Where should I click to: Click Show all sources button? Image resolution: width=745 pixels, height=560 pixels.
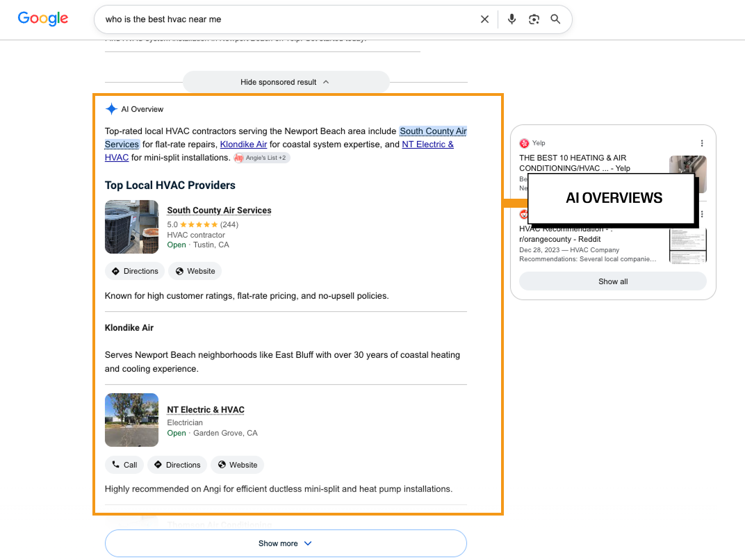pyautogui.click(x=613, y=281)
